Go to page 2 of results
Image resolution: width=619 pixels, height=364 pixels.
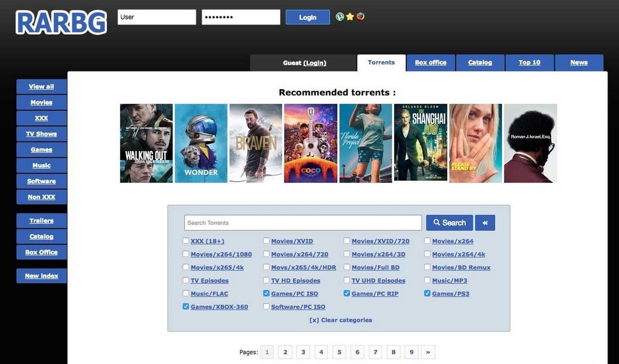285,352
